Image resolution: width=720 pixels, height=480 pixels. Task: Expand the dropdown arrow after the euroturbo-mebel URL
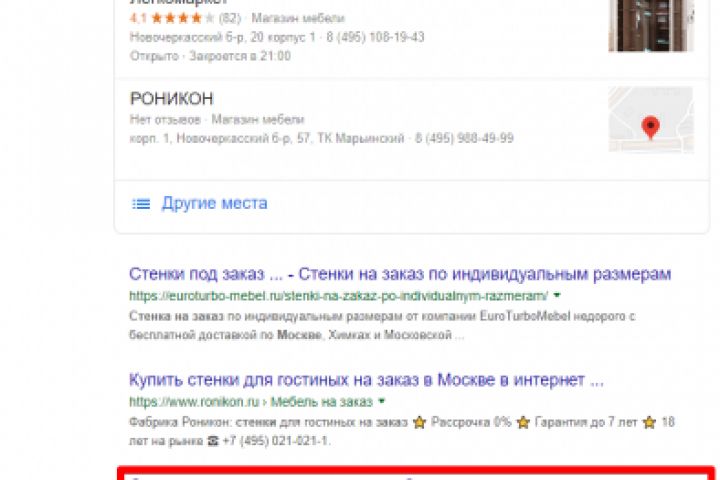click(557, 295)
